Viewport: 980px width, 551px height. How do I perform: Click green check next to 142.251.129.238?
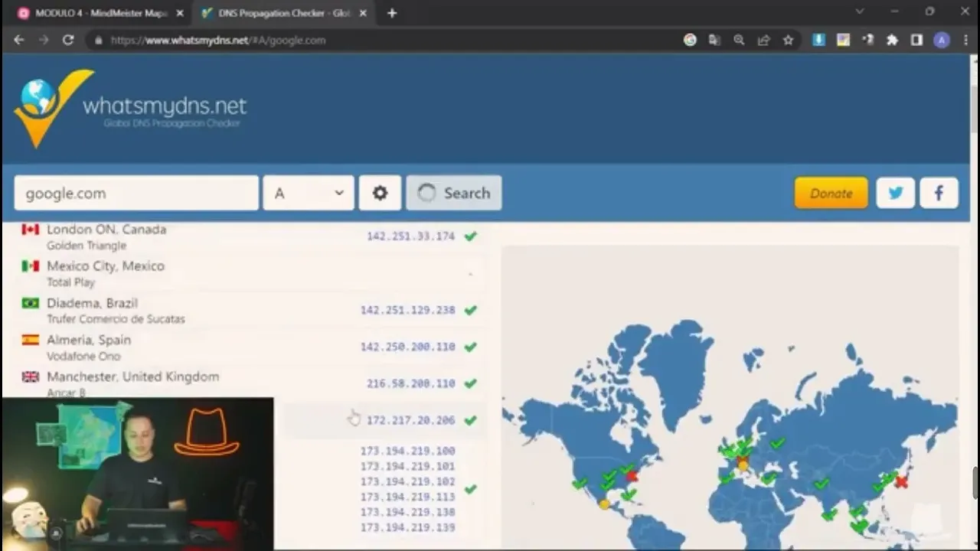[x=471, y=310]
